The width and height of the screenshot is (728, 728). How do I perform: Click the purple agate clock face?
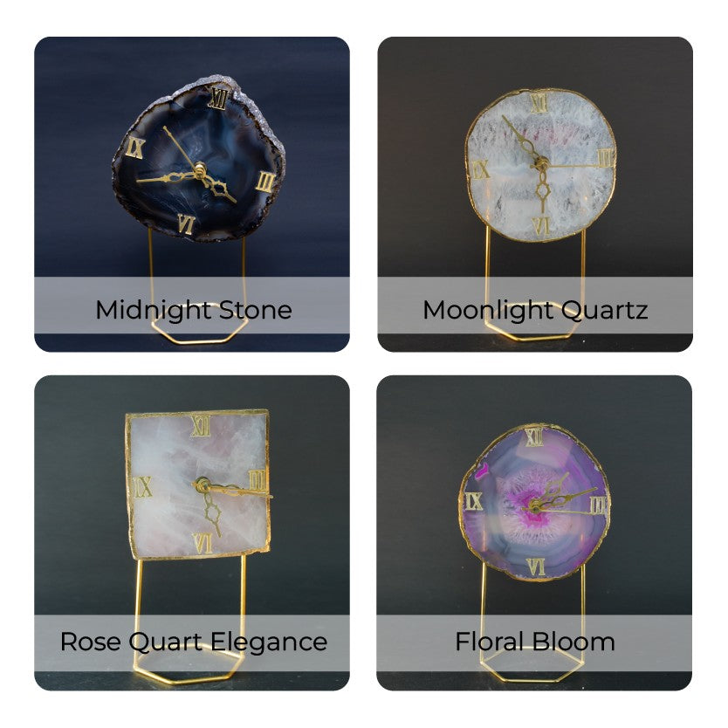tap(534, 502)
